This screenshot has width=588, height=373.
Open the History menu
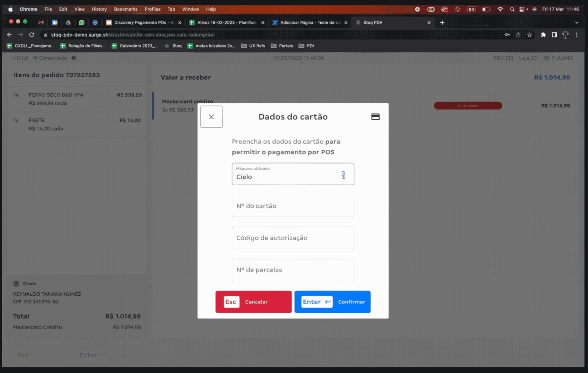99,9
